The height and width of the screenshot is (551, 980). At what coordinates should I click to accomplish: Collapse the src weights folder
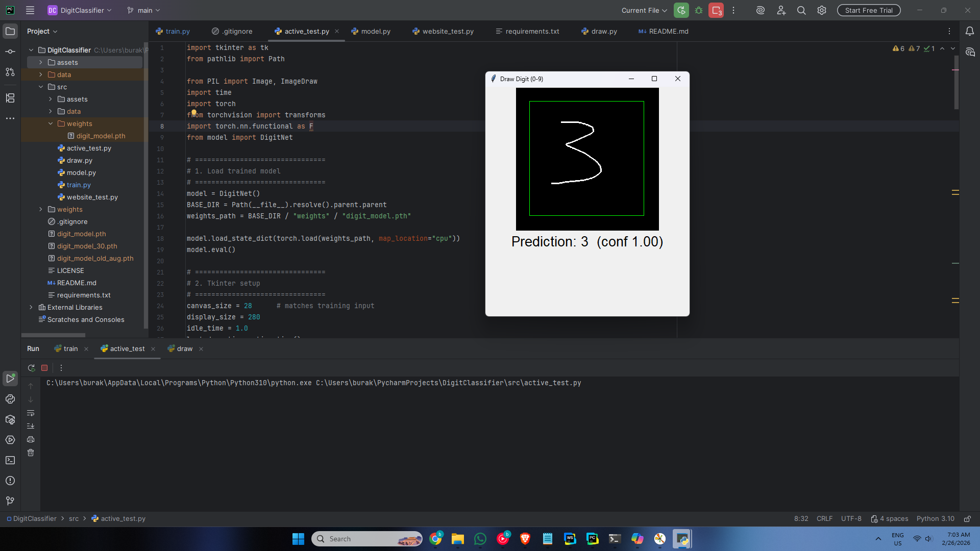click(x=51, y=123)
